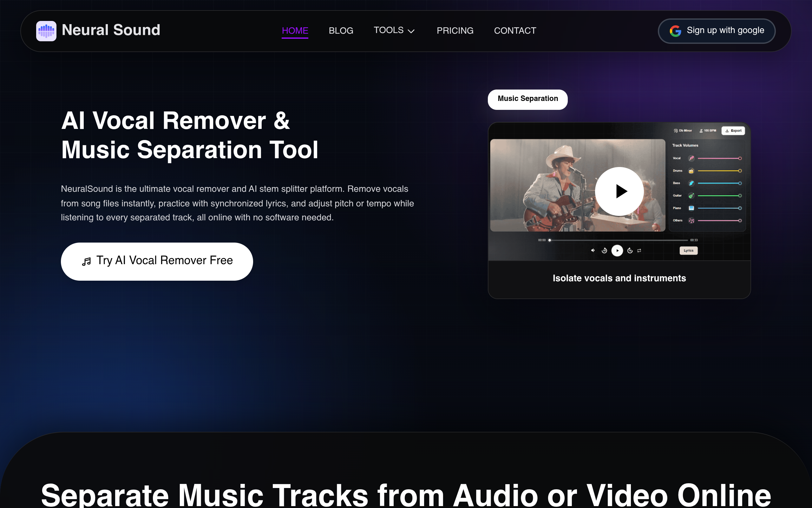This screenshot has height=508, width=812.
Task: Adjust the Bass volume slider
Action: 719,183
